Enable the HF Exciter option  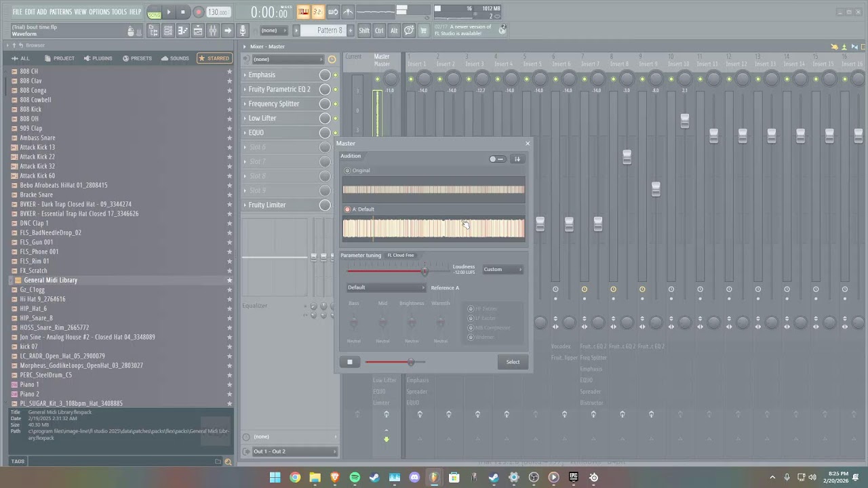[471, 309]
